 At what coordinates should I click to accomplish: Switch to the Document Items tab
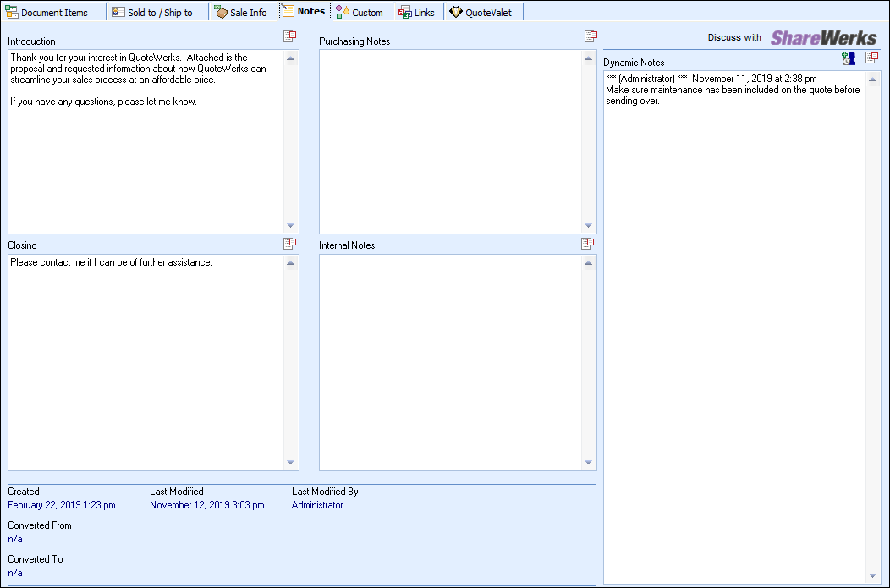tap(47, 13)
